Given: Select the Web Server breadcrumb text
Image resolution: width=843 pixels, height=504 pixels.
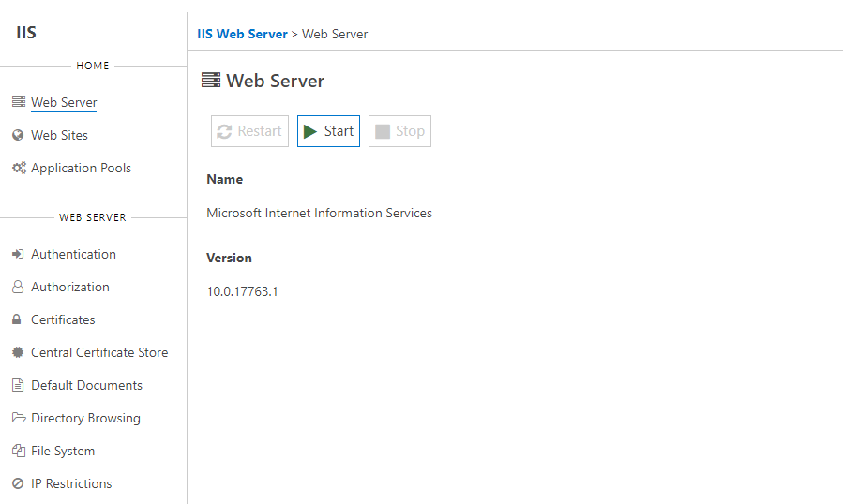Looking at the screenshot, I should 335,34.
